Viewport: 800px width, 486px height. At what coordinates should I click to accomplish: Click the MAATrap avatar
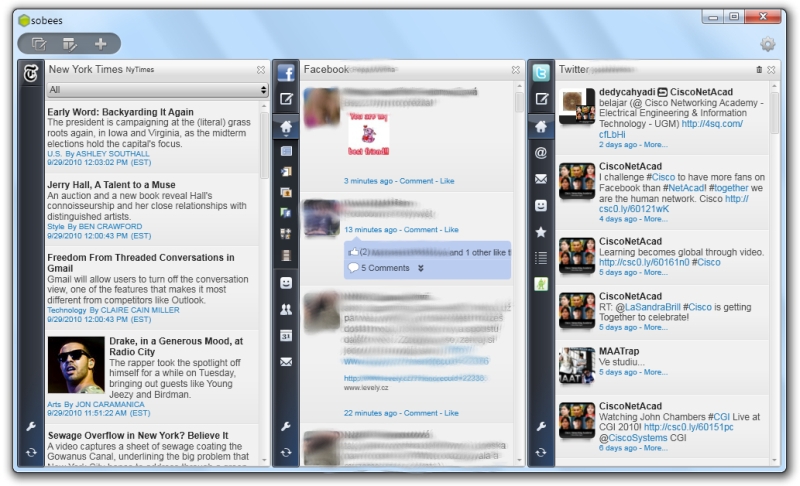click(x=577, y=366)
